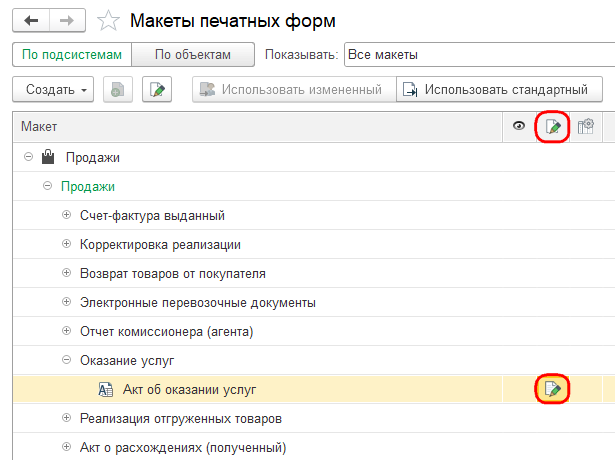Image resolution: width=615 pixels, height=460 pixels.
Task: Click the shopping bag icon next to Продажи
Action: (48, 156)
